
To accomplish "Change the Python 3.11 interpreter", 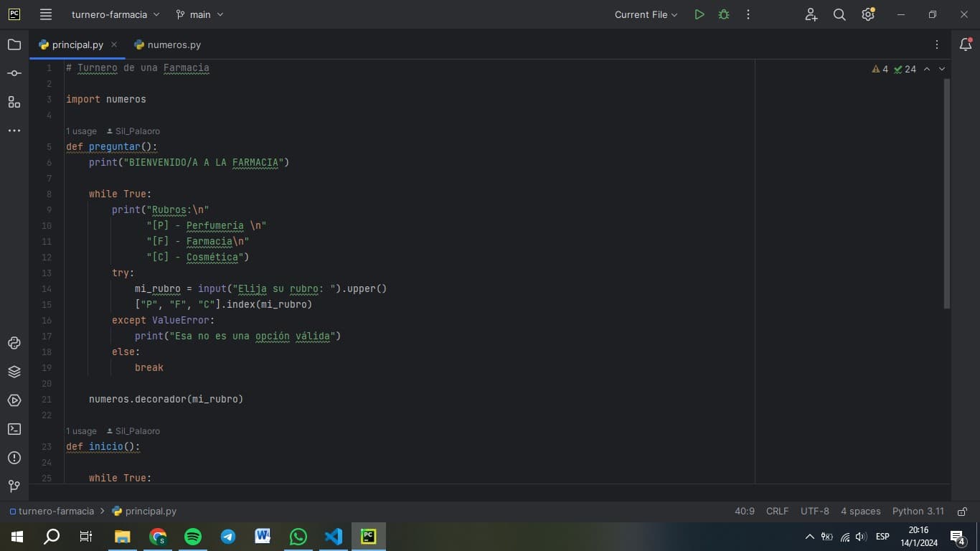I will (x=918, y=512).
